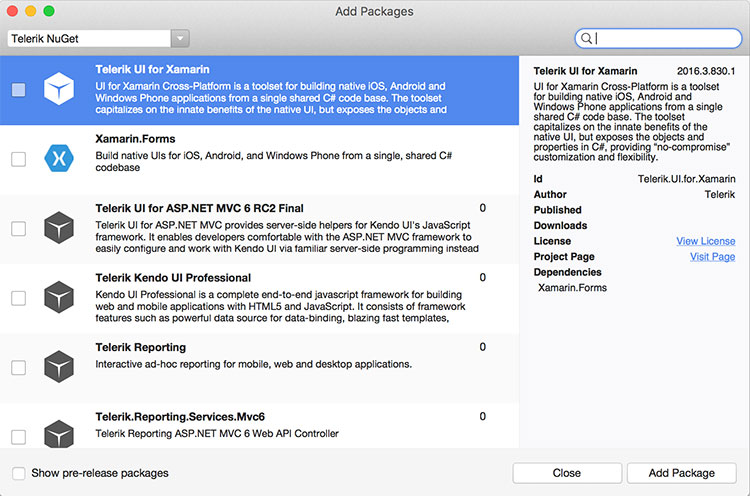Screen dimensions: 750x496
Task: Enable Show pre-release packages
Action: [x=19, y=473]
